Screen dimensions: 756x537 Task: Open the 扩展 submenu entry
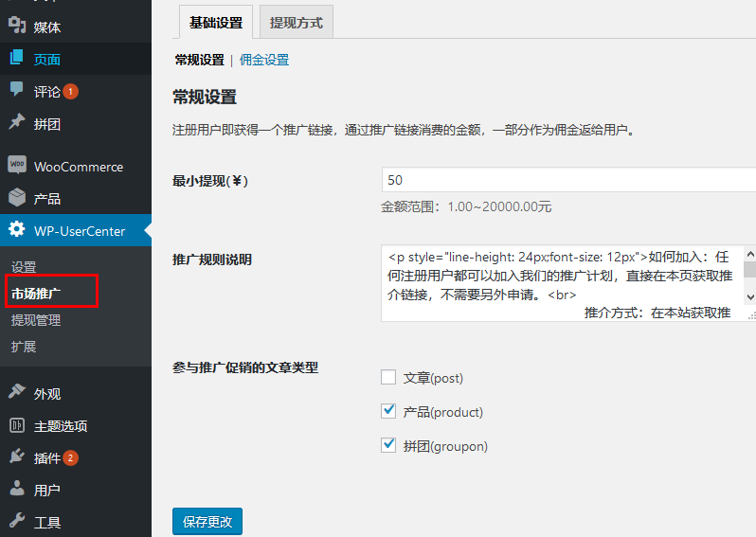(x=24, y=346)
